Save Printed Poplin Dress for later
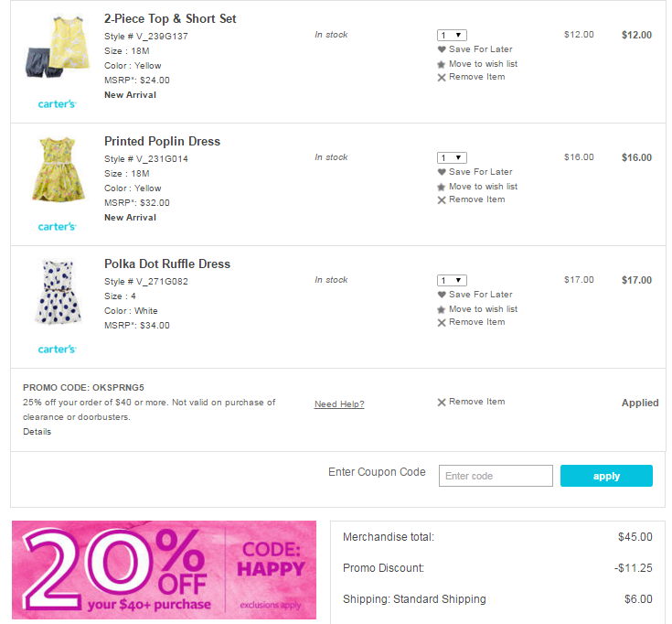672x624 pixels. [480, 172]
